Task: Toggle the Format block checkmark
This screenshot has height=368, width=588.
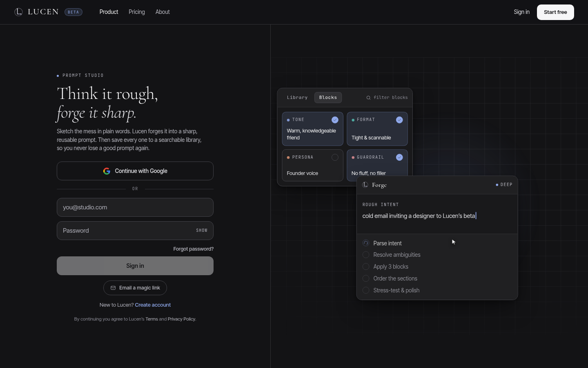Action: point(399,120)
